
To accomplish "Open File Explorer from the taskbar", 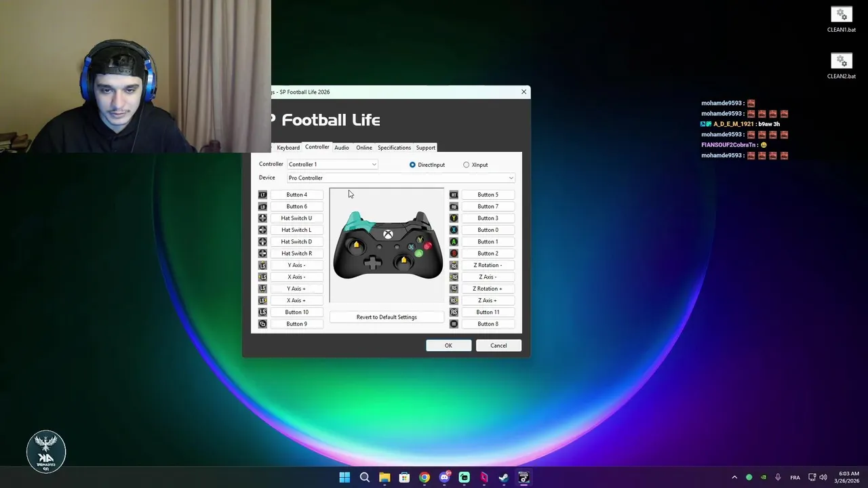I will 384,477.
